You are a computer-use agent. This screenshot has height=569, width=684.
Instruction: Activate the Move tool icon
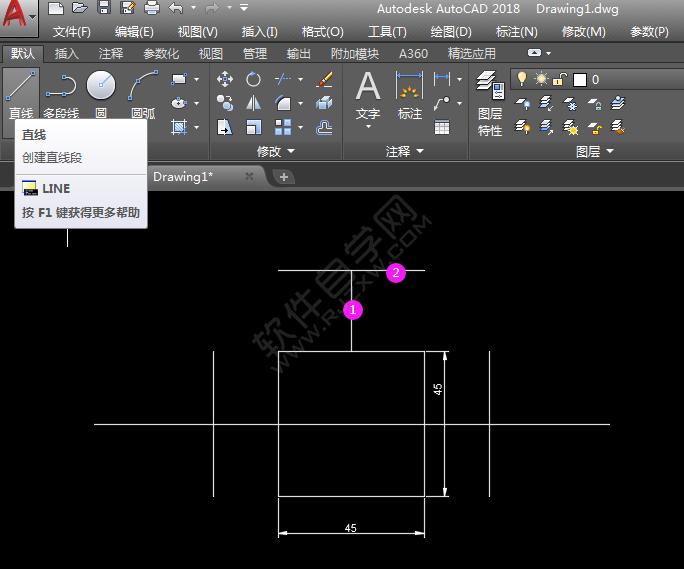pyautogui.click(x=225, y=79)
